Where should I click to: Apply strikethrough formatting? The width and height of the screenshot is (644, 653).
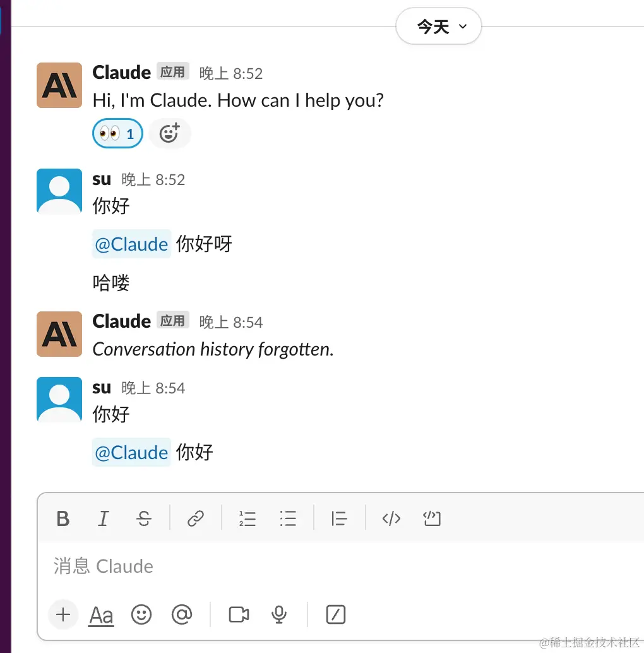tap(144, 518)
